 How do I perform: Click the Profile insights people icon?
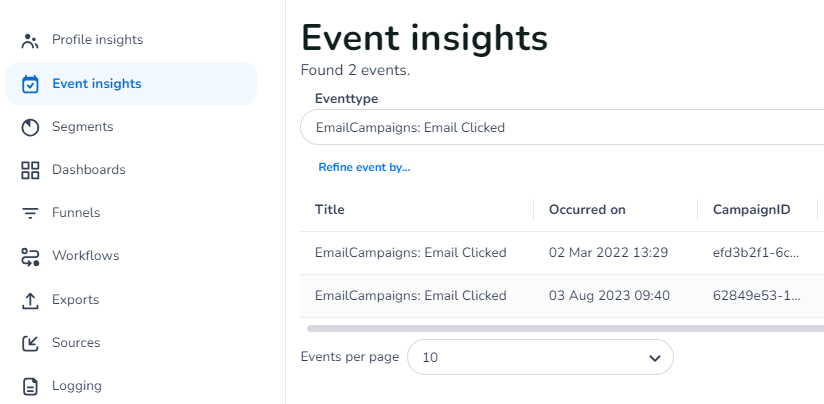(30, 41)
